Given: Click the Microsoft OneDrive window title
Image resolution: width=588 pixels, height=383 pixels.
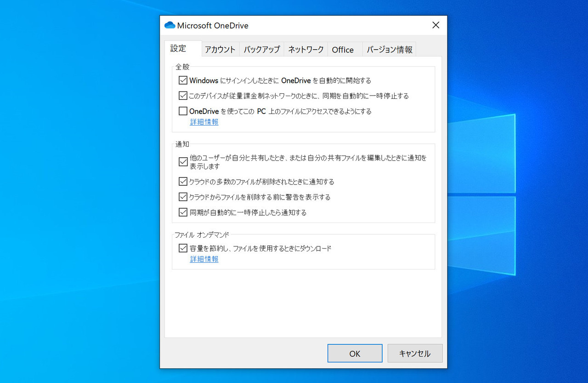Looking at the screenshot, I should coord(213,26).
